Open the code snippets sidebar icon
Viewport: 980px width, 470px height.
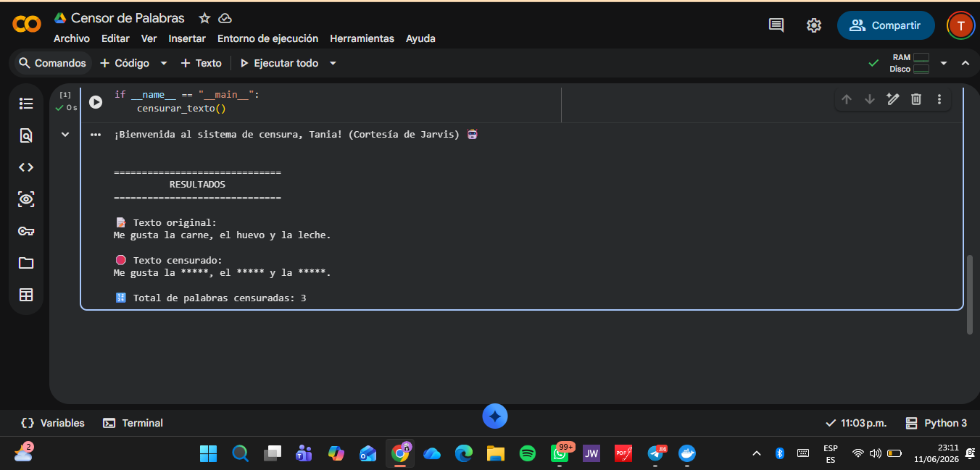point(26,167)
